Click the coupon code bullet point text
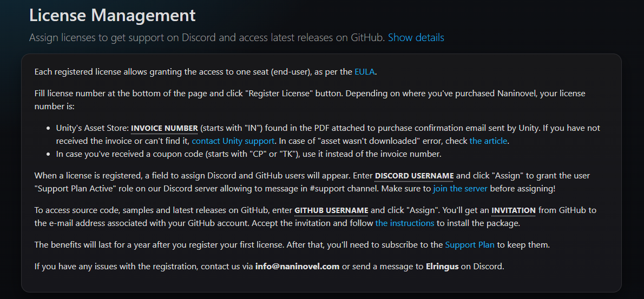Viewport: 644px width, 299px height. tap(249, 154)
